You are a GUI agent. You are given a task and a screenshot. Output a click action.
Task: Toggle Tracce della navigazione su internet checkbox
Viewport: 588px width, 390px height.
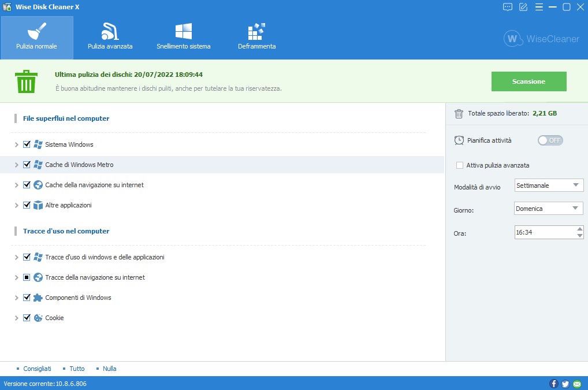click(27, 277)
